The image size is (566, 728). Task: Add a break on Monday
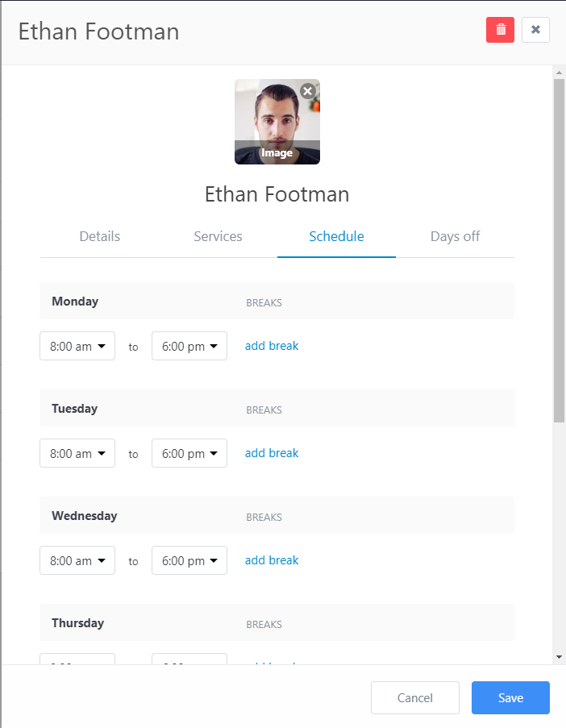[272, 346]
